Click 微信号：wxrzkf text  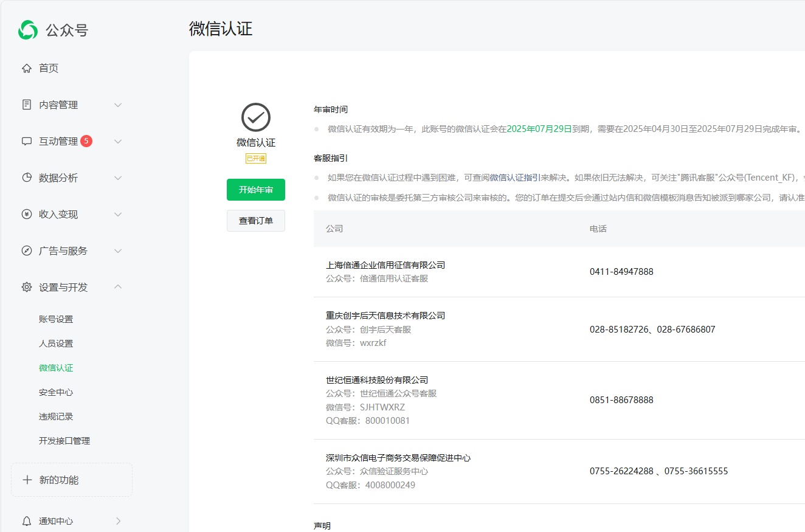point(356,343)
